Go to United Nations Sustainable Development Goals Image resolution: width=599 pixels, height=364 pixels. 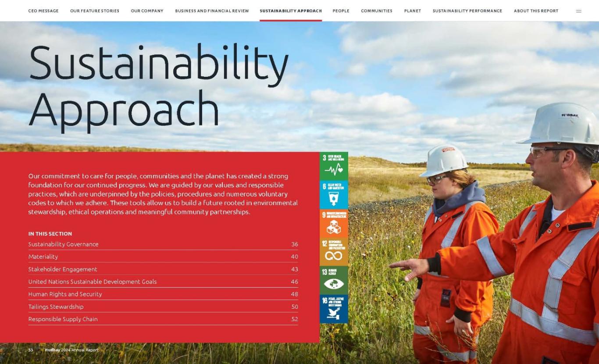(93, 282)
